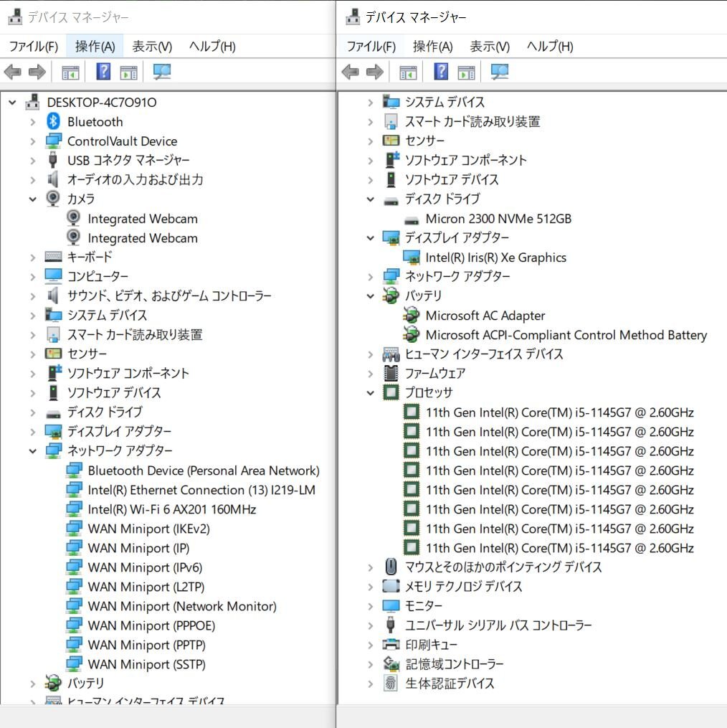Click show/hide console tree icon, right window
This screenshot has width=727, height=728.
pos(408,72)
